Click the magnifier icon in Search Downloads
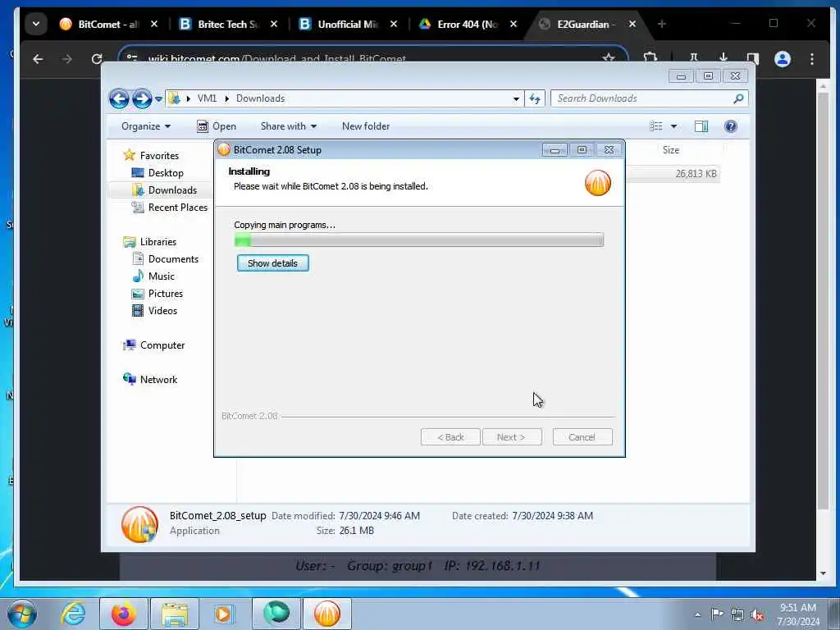 738,98
